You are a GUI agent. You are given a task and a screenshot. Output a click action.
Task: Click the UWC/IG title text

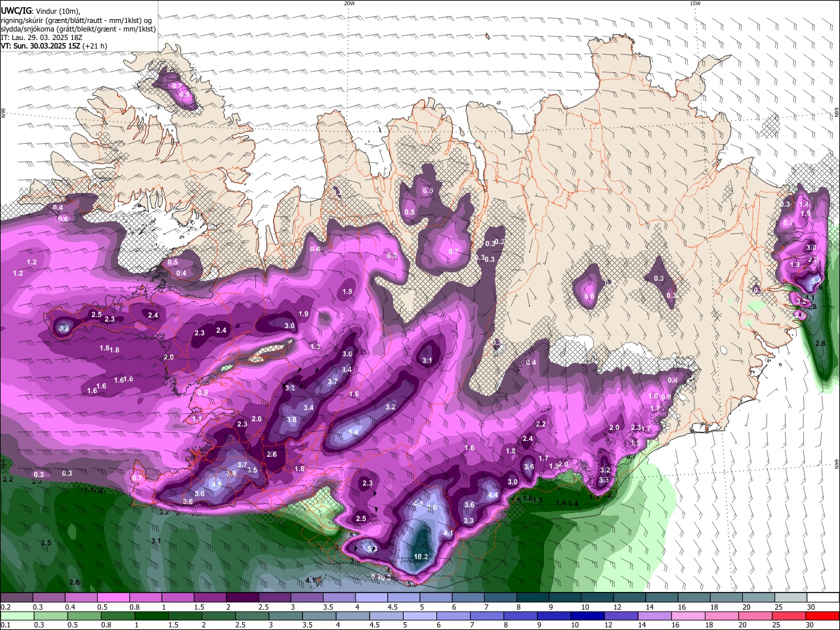[15, 11]
